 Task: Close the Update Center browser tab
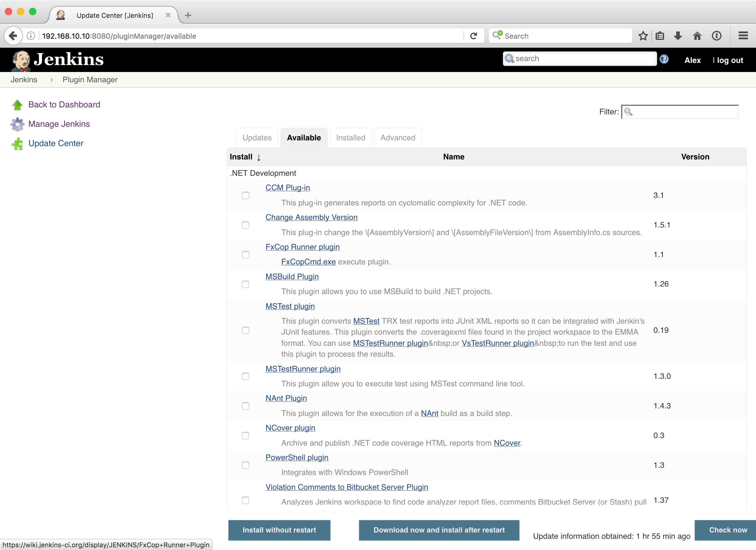168,15
